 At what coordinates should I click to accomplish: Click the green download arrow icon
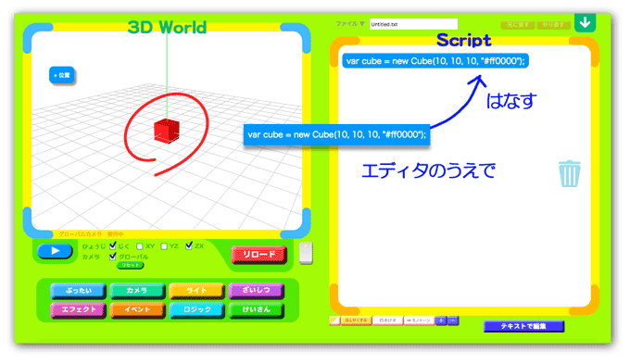click(585, 22)
